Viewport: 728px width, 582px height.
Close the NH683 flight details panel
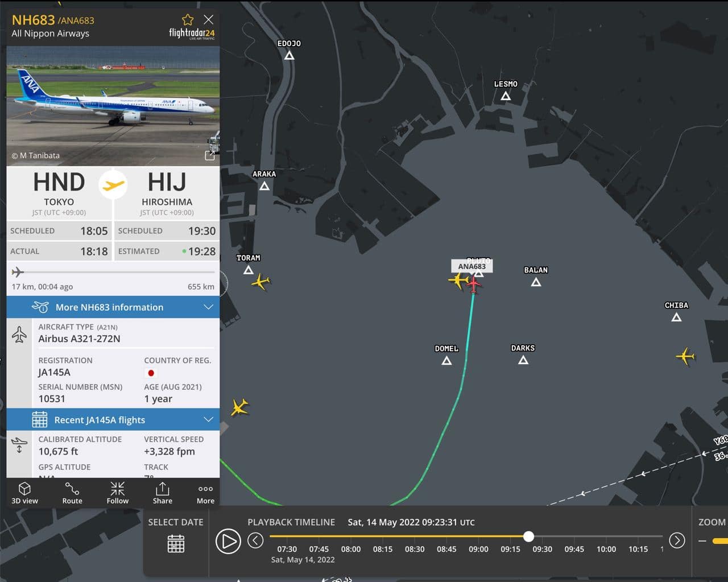click(209, 19)
